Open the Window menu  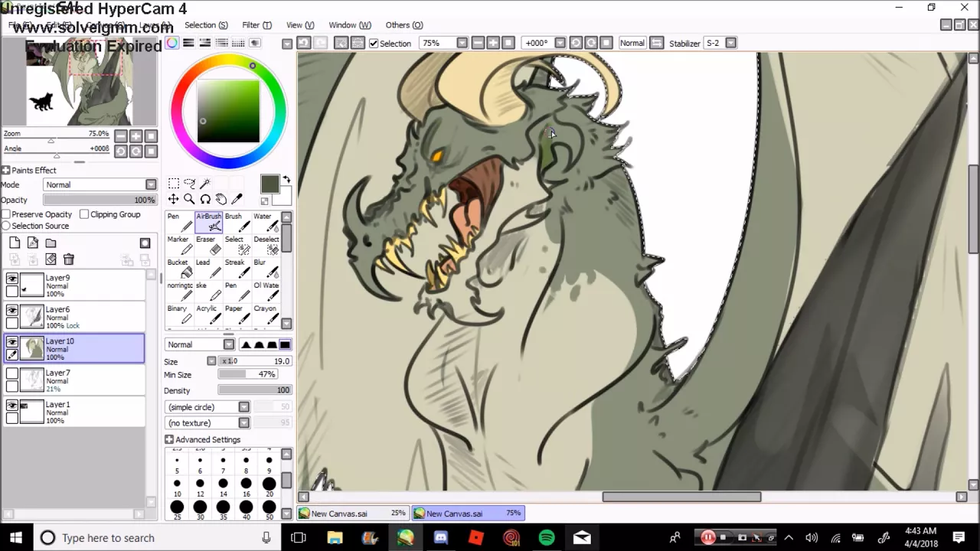(349, 24)
